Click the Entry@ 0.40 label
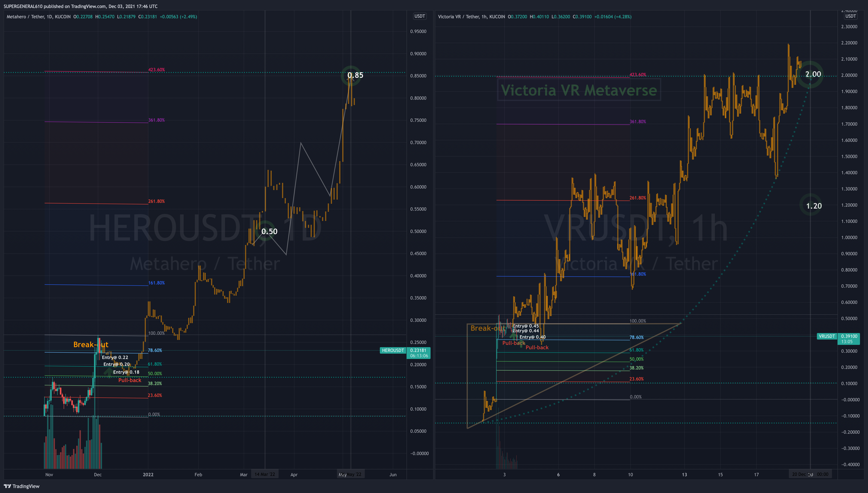The height and width of the screenshot is (493, 868). click(x=532, y=337)
